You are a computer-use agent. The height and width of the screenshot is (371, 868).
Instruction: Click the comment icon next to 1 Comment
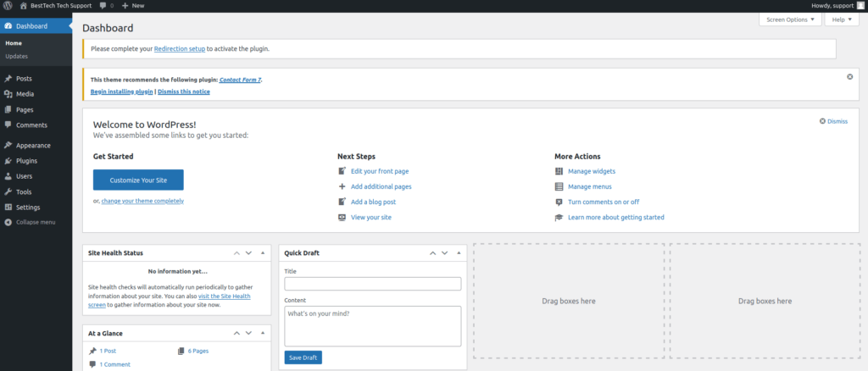pyautogui.click(x=92, y=364)
